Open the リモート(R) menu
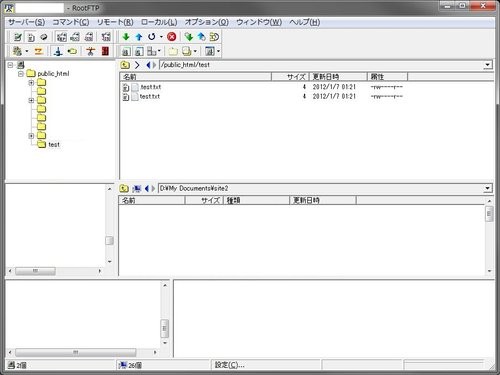Screen dimensions: 500x375 coord(115,22)
